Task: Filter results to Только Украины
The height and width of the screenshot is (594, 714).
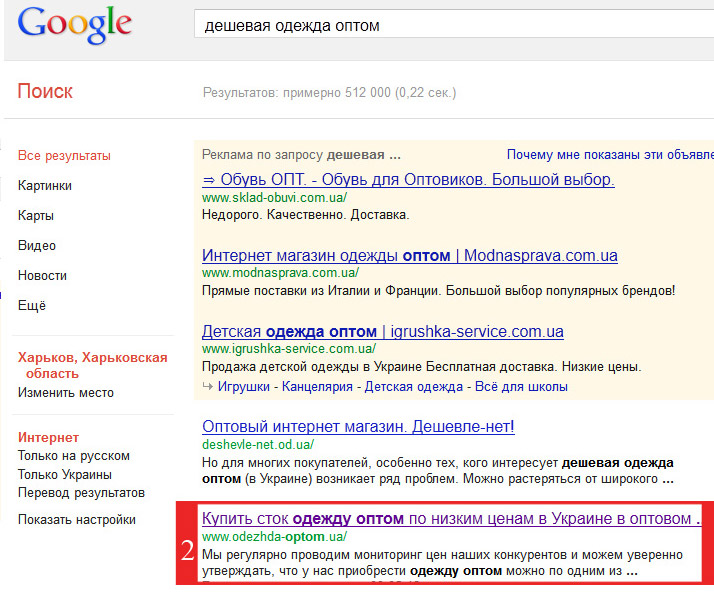Action: (65, 474)
